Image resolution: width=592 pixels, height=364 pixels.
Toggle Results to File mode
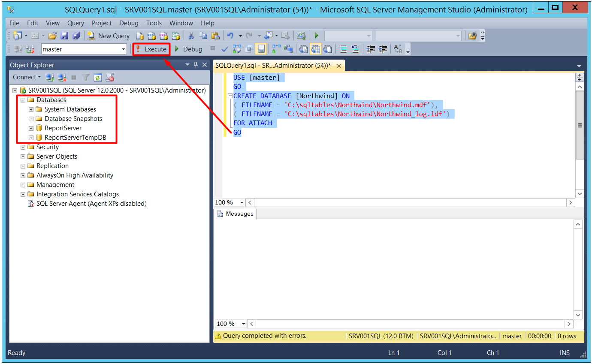click(x=327, y=49)
